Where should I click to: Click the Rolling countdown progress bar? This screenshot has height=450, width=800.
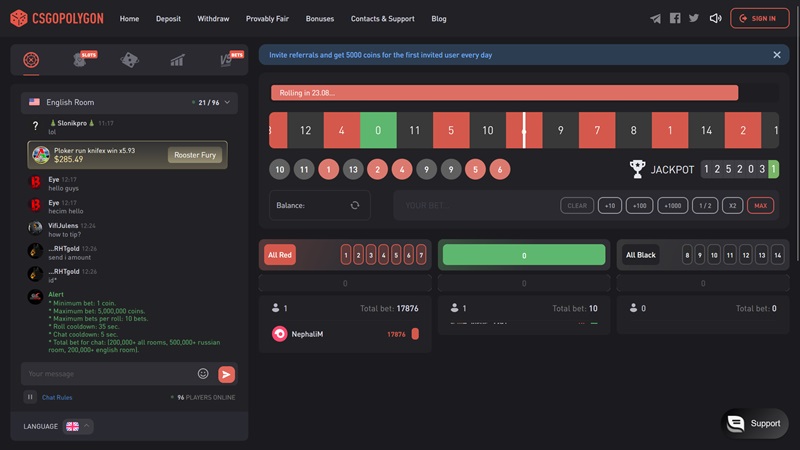[x=505, y=93]
